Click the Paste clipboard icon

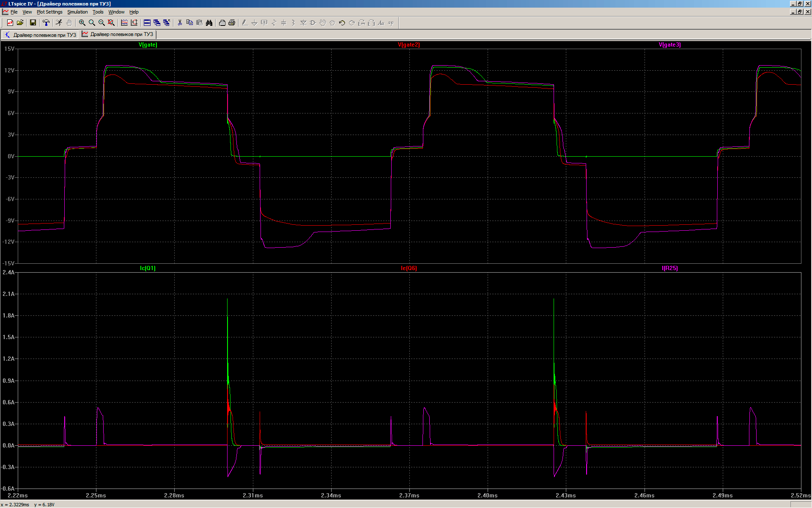coord(199,23)
